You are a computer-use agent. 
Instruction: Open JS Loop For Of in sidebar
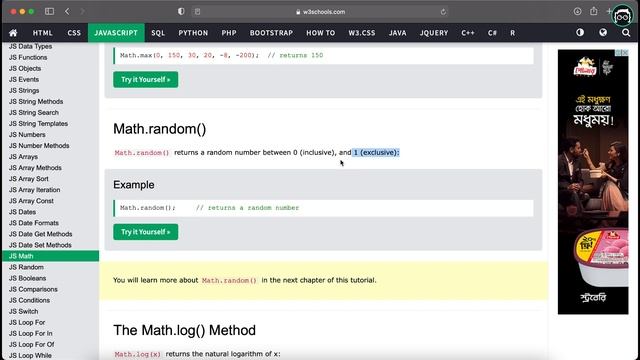click(31, 344)
